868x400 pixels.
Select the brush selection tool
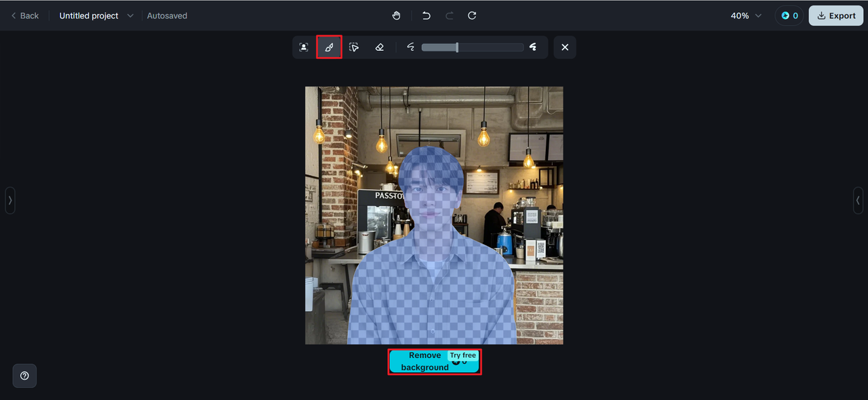329,47
